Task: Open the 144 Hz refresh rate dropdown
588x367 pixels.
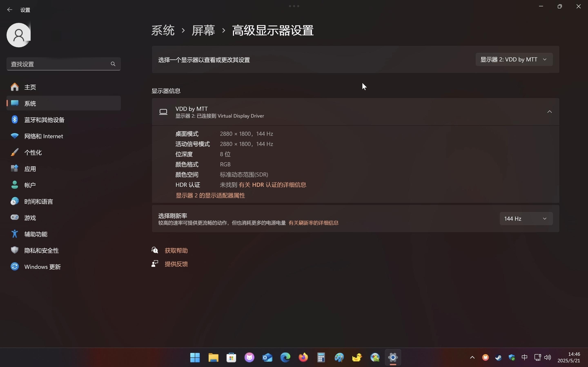Action: point(526,219)
